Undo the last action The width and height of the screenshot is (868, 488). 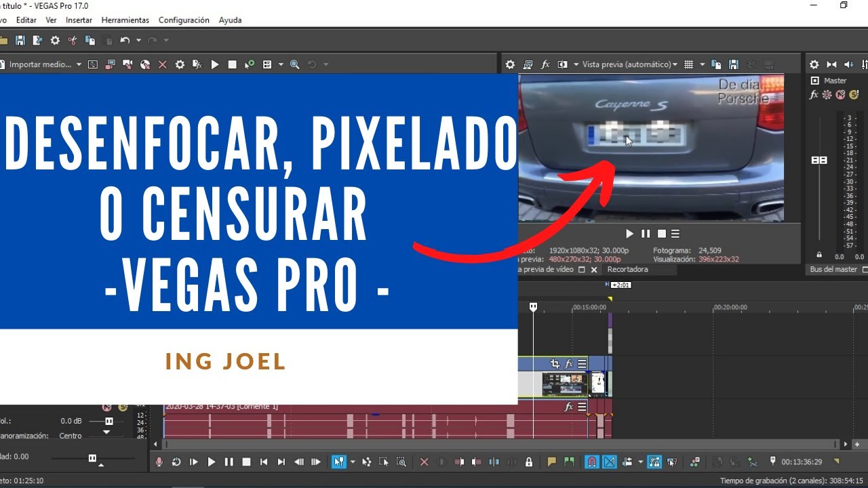(x=125, y=41)
